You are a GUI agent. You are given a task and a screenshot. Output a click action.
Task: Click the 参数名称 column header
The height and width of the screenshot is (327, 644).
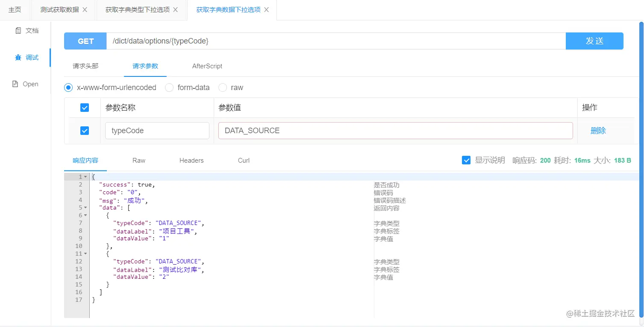(121, 108)
